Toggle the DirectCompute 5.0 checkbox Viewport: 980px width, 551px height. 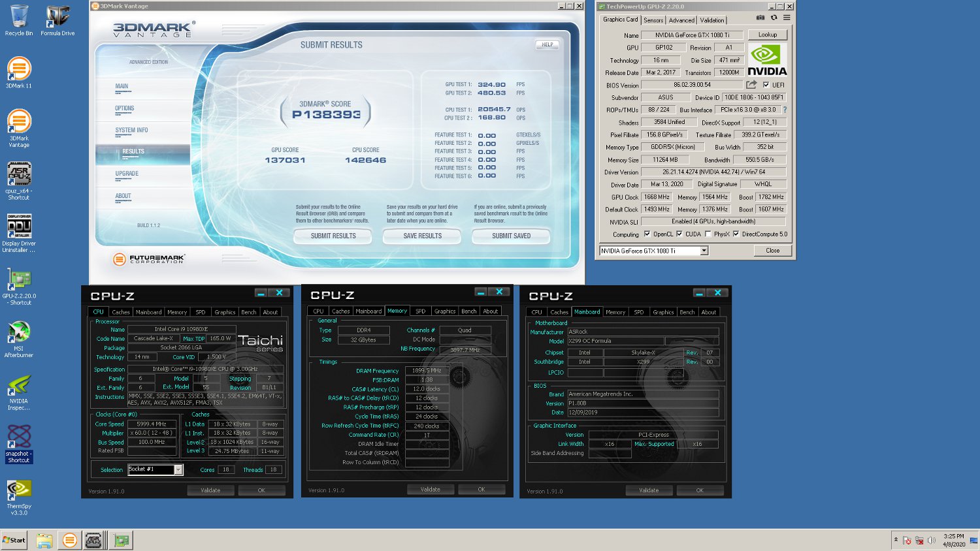click(x=736, y=234)
